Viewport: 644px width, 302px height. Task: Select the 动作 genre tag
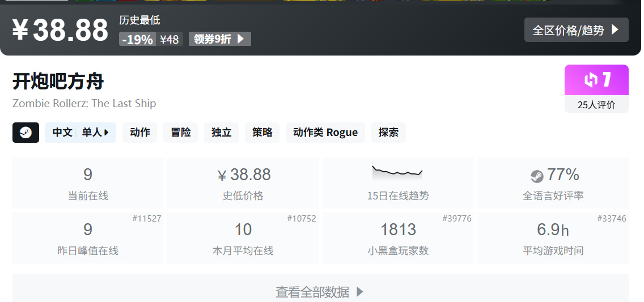[x=140, y=133]
